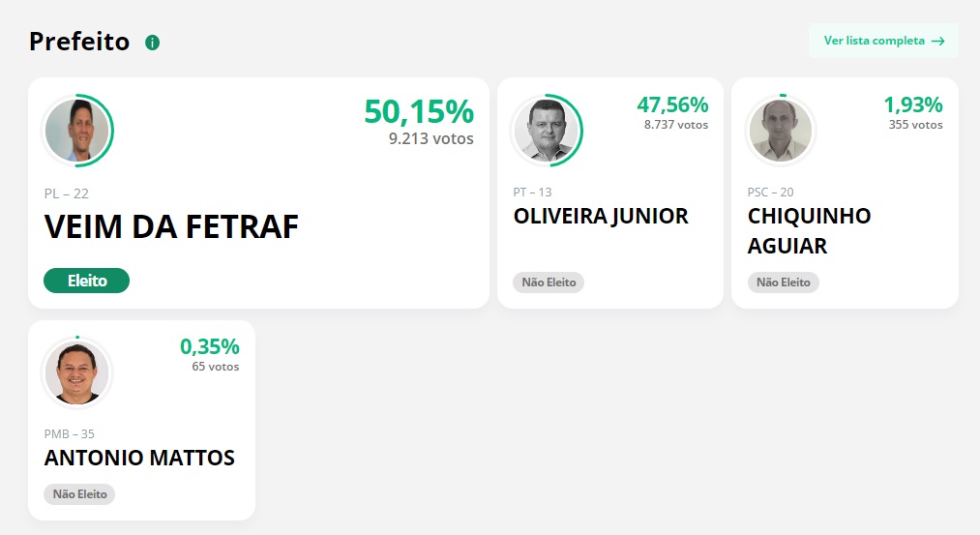This screenshot has height=535, width=980.
Task: Click Oliveira Junior candidate photo
Action: pos(546,131)
